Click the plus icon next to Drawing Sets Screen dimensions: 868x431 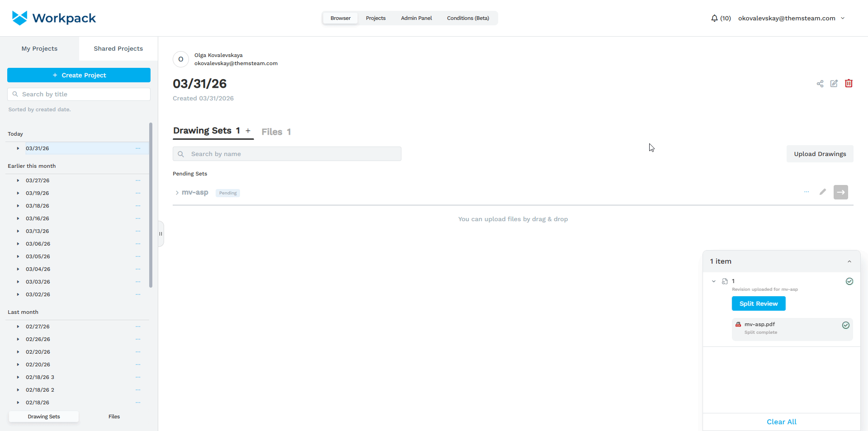click(248, 131)
